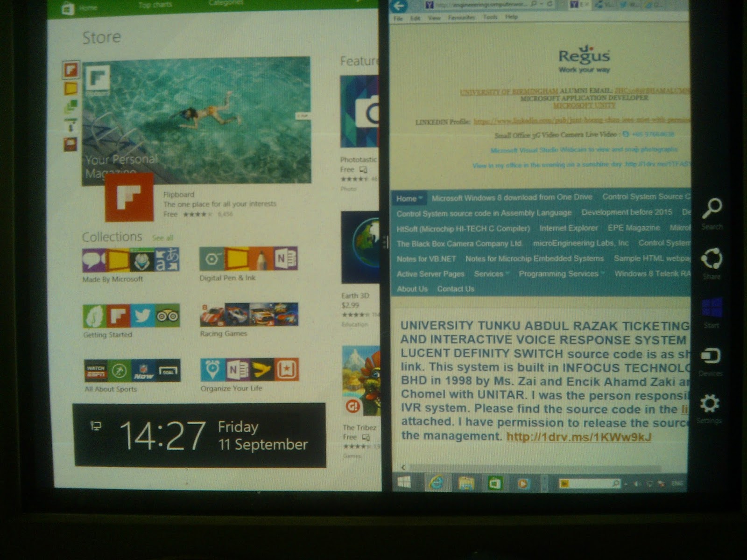Image resolution: width=747 pixels, height=560 pixels.
Task: Select the first Flipboard spotlight thumbnail
Action: pos(71,70)
